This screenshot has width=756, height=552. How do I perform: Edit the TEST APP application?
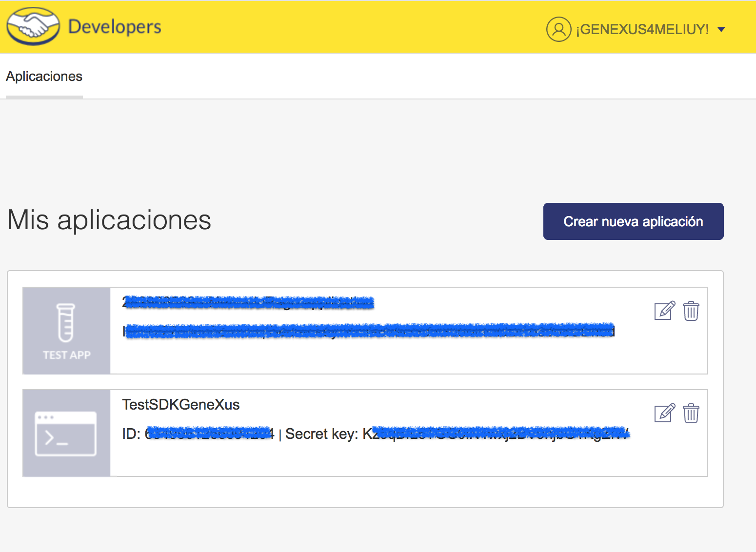pos(664,311)
